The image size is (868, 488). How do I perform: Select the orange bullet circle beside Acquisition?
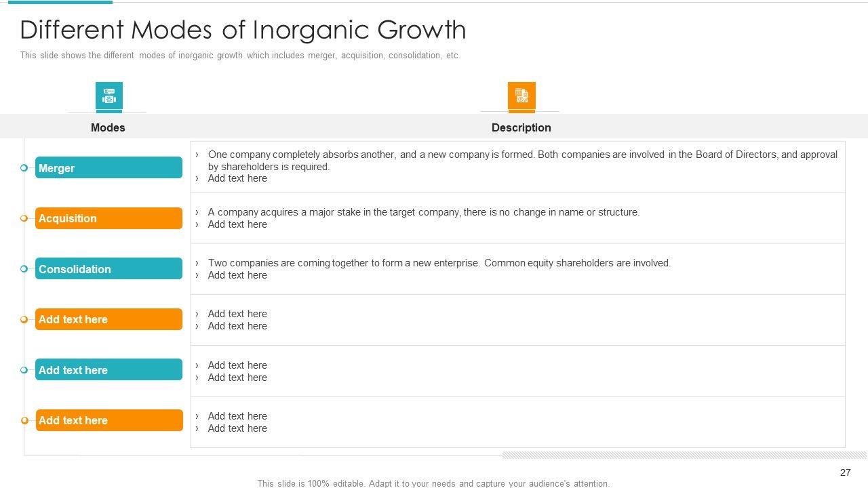(x=24, y=218)
